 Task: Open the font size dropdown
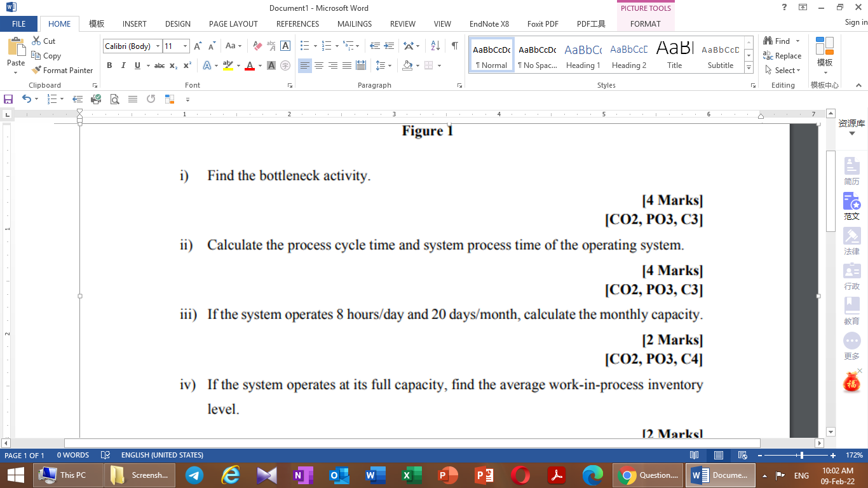185,46
